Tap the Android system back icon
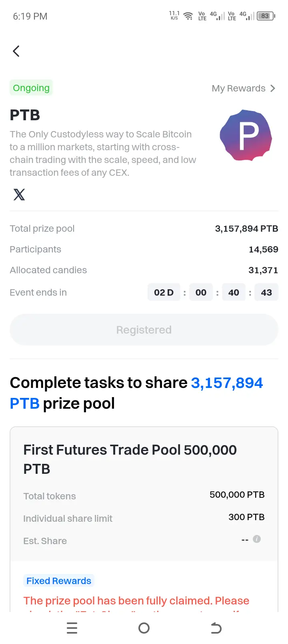The width and height of the screenshot is (288, 644). [216, 628]
